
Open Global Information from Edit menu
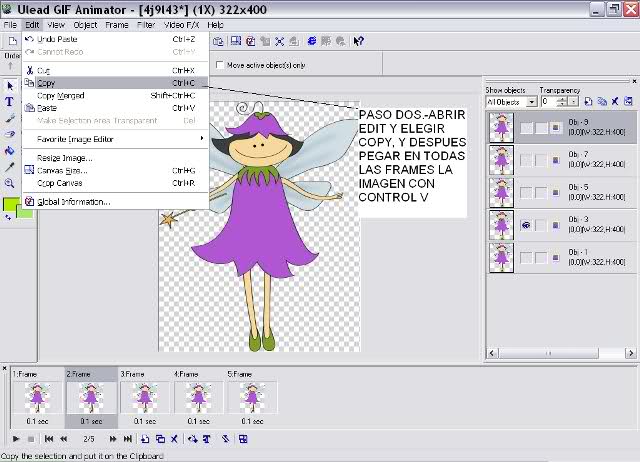115,202
